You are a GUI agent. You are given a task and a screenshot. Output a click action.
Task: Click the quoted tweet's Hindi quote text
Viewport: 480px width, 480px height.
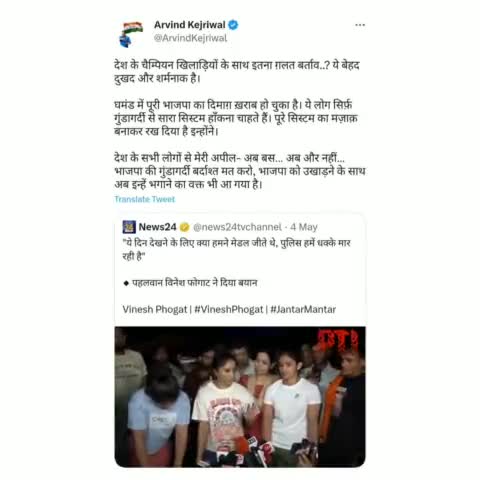[x=237, y=249]
